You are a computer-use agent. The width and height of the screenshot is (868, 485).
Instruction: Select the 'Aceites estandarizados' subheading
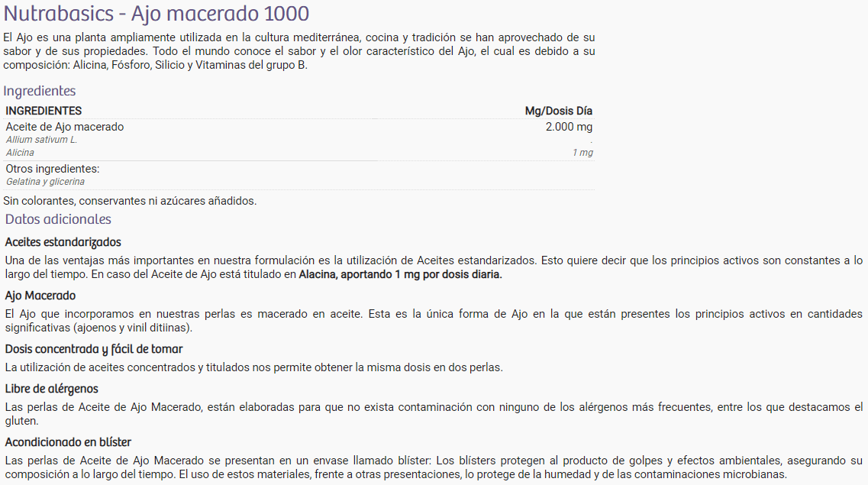(x=63, y=242)
